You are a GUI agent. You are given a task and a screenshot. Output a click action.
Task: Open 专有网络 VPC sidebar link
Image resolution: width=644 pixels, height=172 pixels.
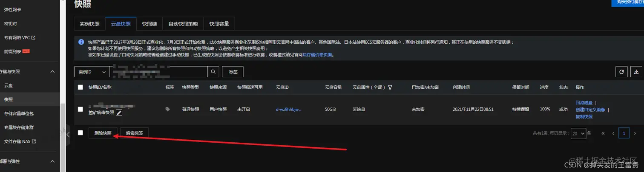pyautogui.click(x=20, y=37)
